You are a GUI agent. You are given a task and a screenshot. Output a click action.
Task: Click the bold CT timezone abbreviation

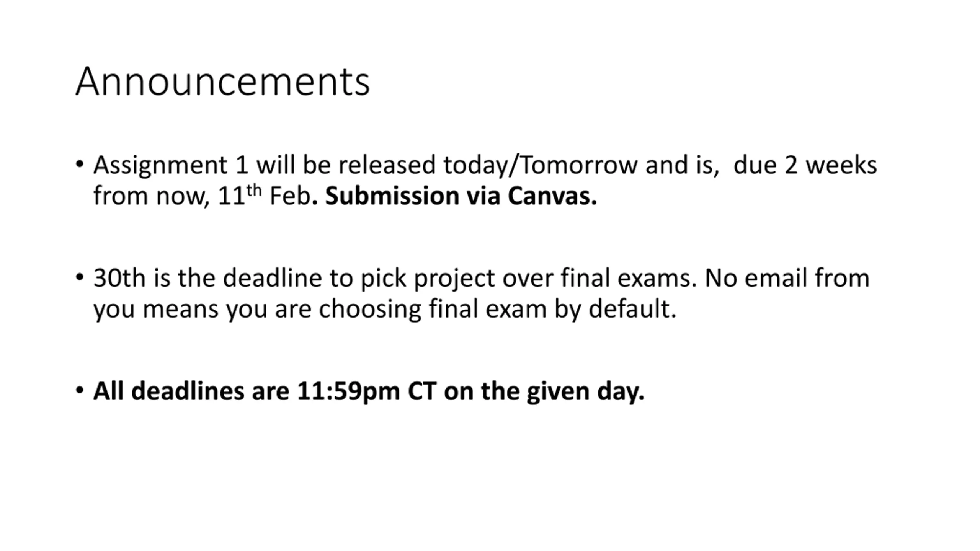coord(422,391)
